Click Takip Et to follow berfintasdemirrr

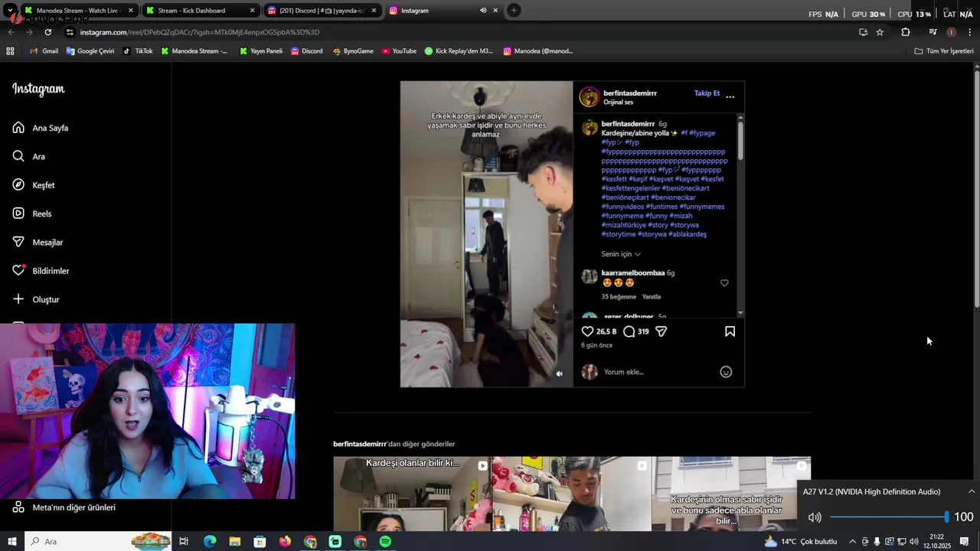[x=707, y=93]
